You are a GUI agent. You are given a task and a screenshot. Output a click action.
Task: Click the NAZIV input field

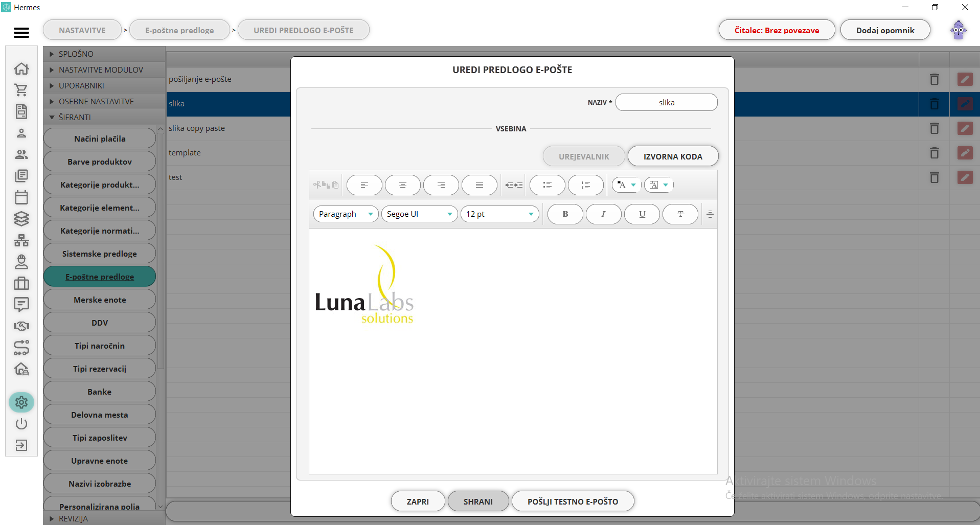tap(666, 102)
